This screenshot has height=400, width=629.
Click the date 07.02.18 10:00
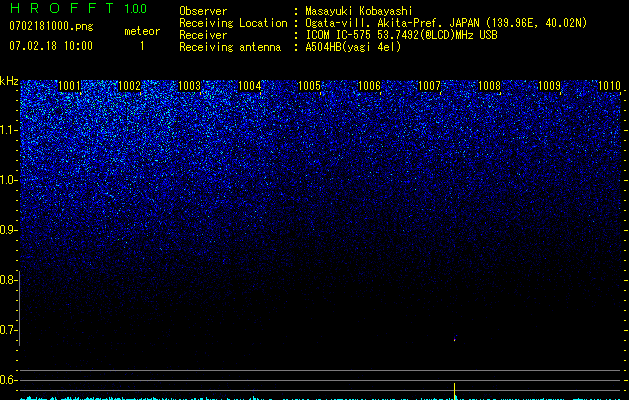tap(51, 45)
